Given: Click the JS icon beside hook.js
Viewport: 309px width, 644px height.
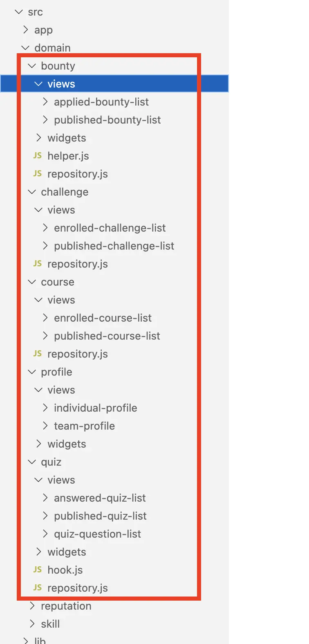Looking at the screenshot, I should click(x=37, y=570).
